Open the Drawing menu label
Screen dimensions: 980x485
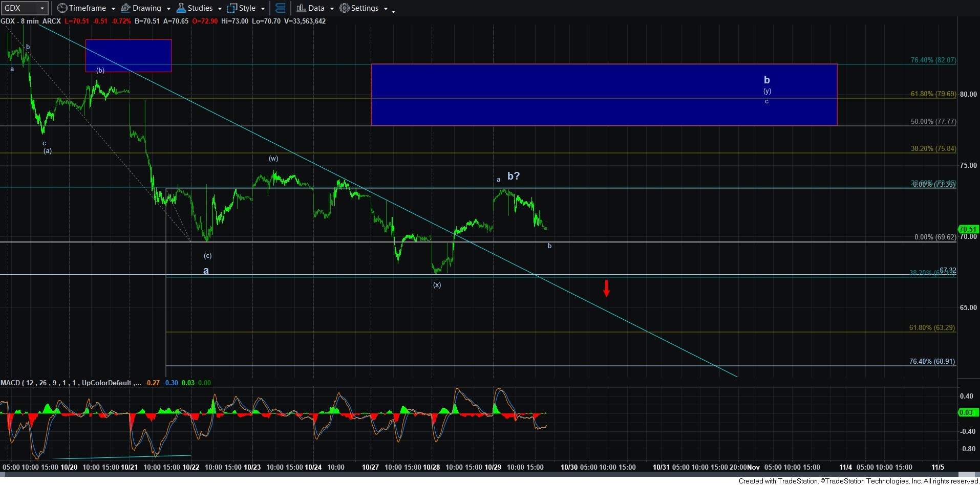point(146,8)
